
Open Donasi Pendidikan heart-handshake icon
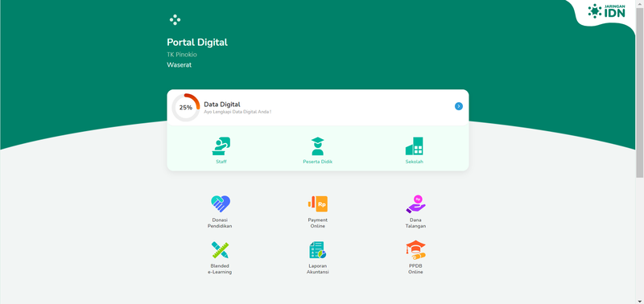click(x=221, y=203)
